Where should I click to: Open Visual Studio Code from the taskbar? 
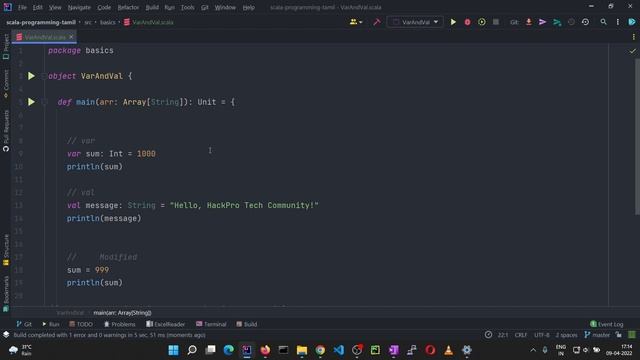(338, 350)
